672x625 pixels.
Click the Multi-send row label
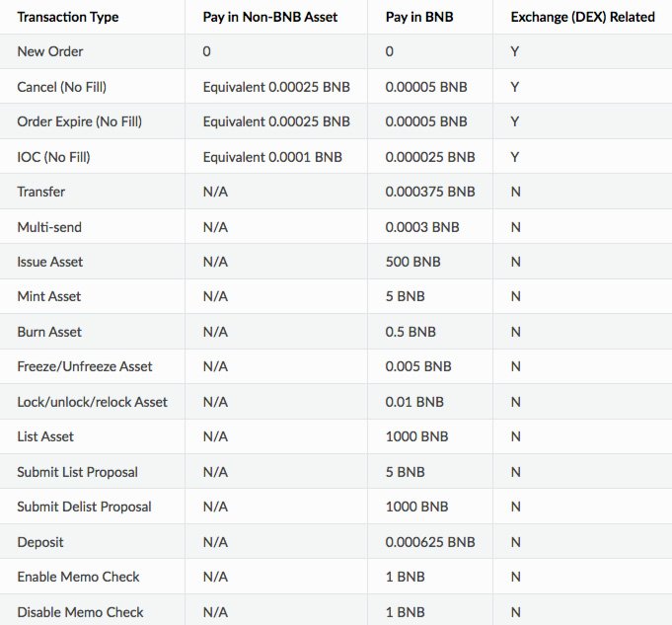(x=49, y=227)
